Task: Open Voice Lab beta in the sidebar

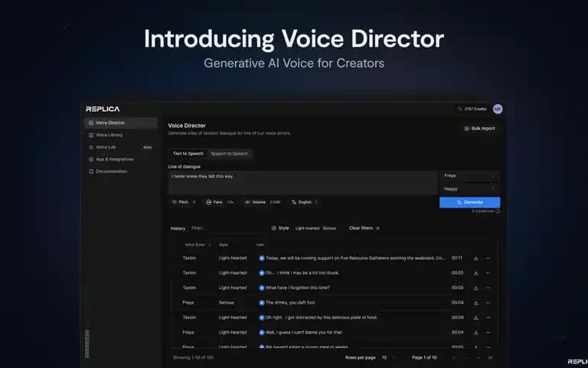Action: coord(120,147)
